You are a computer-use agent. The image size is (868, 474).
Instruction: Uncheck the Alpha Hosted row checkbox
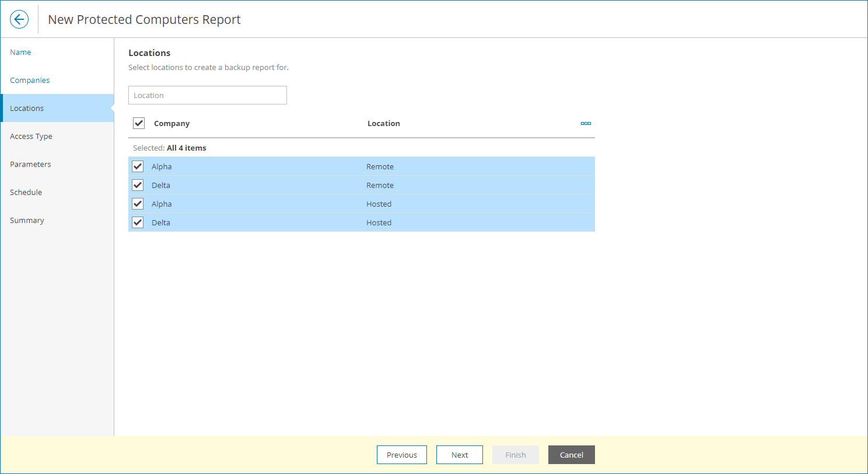(138, 204)
